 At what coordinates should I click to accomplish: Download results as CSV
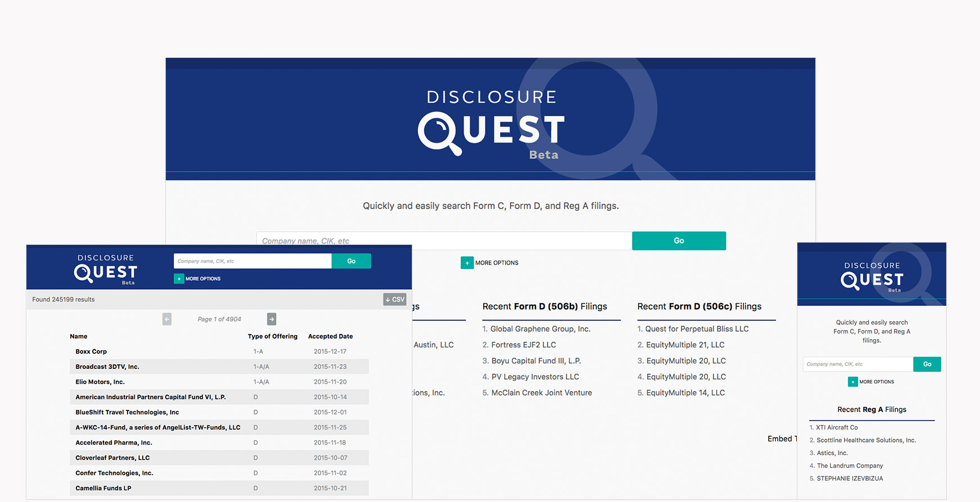pos(394,299)
